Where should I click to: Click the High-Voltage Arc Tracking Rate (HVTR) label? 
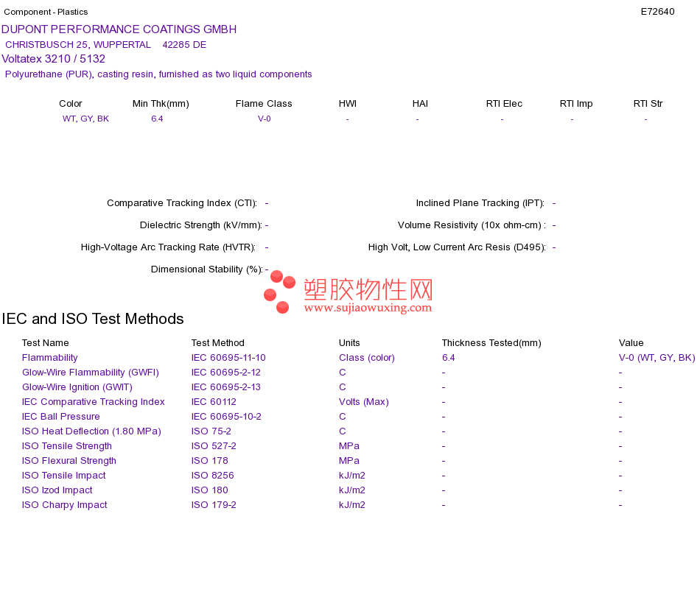(168, 247)
